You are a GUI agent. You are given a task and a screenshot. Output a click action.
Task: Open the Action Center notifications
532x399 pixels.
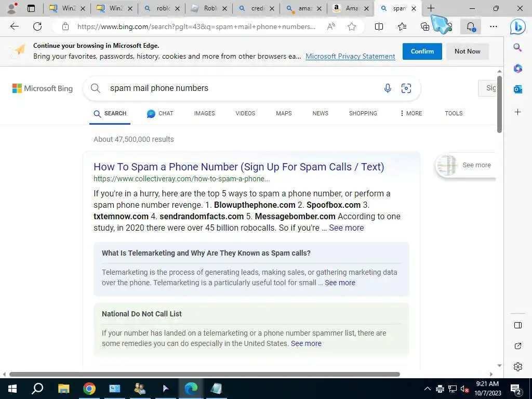[516, 389]
